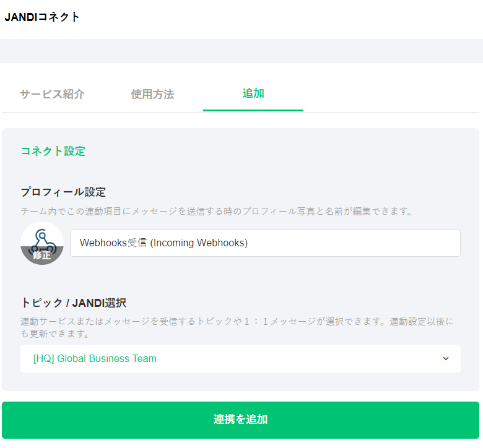
Task: Switch to the サービス紹介 tab
Action: (52, 95)
